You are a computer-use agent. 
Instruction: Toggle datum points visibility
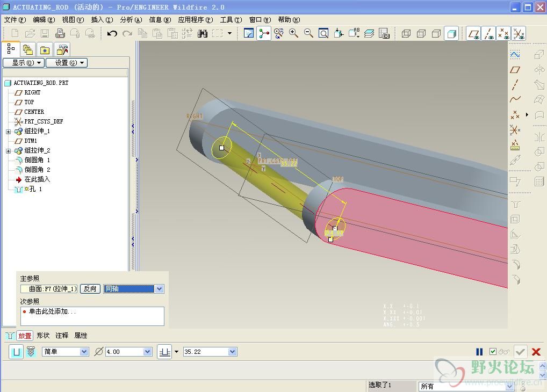point(503,33)
